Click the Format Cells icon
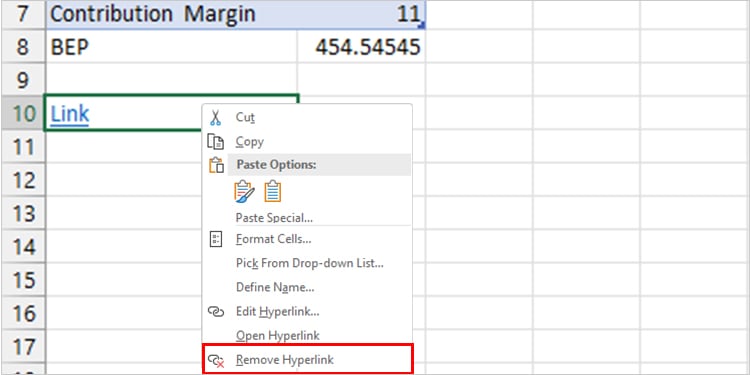This screenshot has height=375, width=750. (x=216, y=238)
